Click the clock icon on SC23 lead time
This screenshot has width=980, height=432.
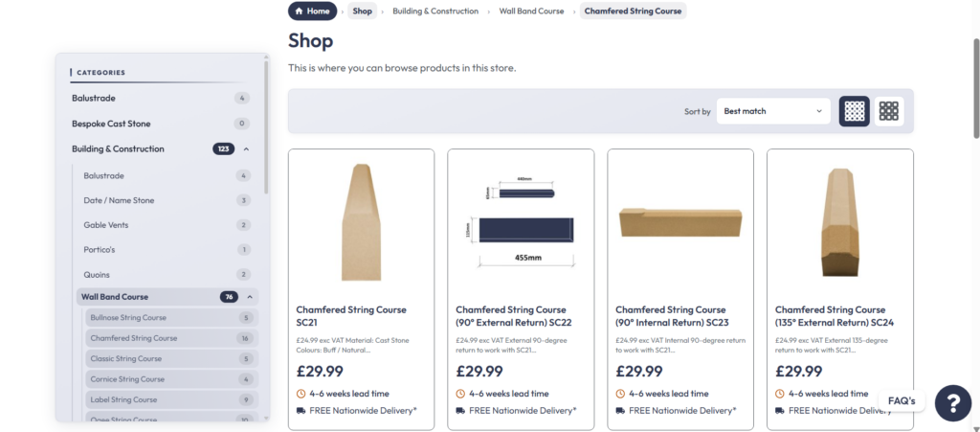pyautogui.click(x=620, y=394)
